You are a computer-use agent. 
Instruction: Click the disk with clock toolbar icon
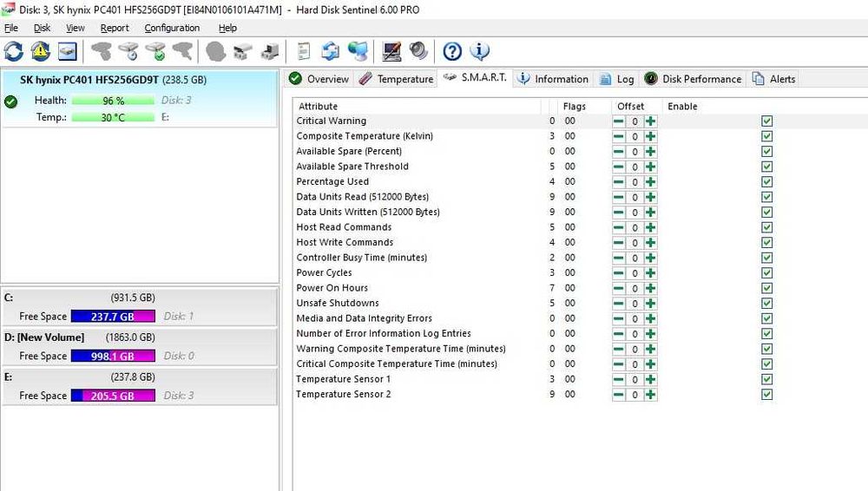coord(128,51)
